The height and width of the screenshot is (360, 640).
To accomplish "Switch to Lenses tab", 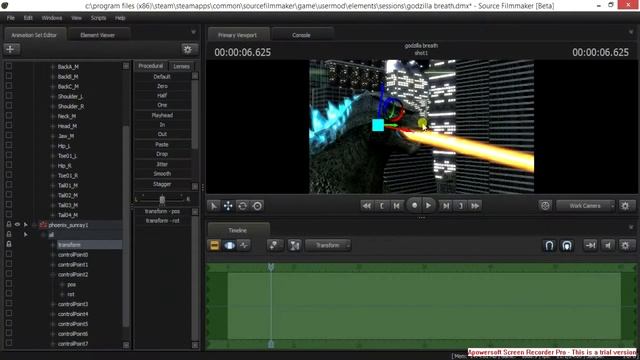I will click(181, 66).
